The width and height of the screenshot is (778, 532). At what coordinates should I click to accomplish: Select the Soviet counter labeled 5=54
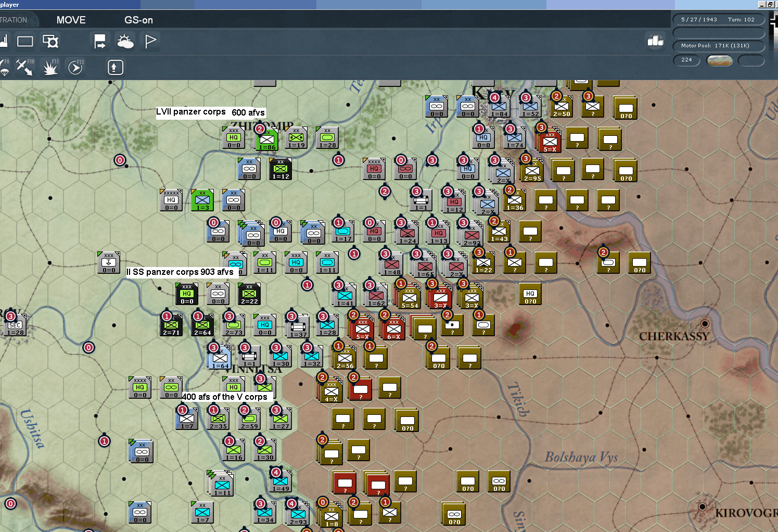click(410, 298)
